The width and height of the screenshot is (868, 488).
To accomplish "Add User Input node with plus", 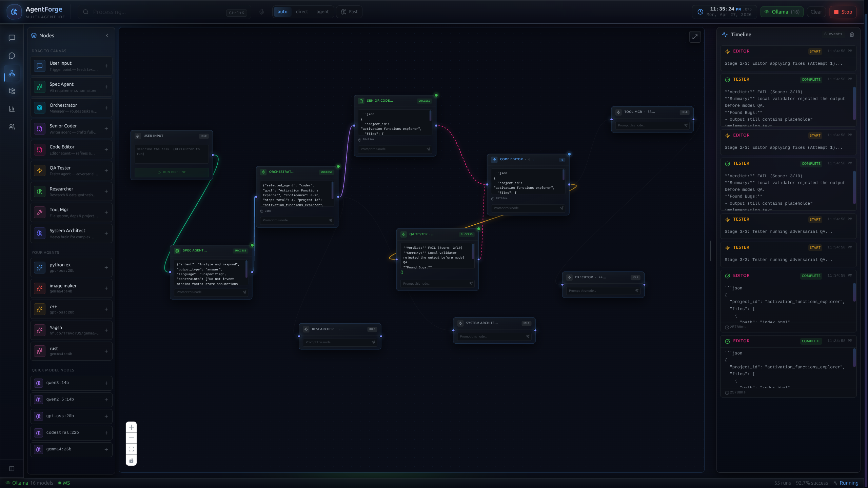I will point(106,66).
